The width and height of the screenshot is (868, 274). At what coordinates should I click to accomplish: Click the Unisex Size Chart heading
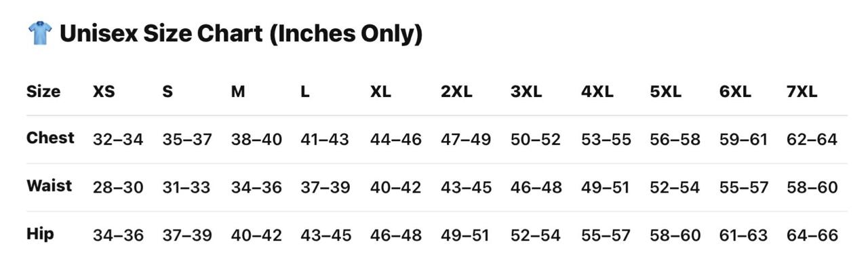[x=241, y=33]
